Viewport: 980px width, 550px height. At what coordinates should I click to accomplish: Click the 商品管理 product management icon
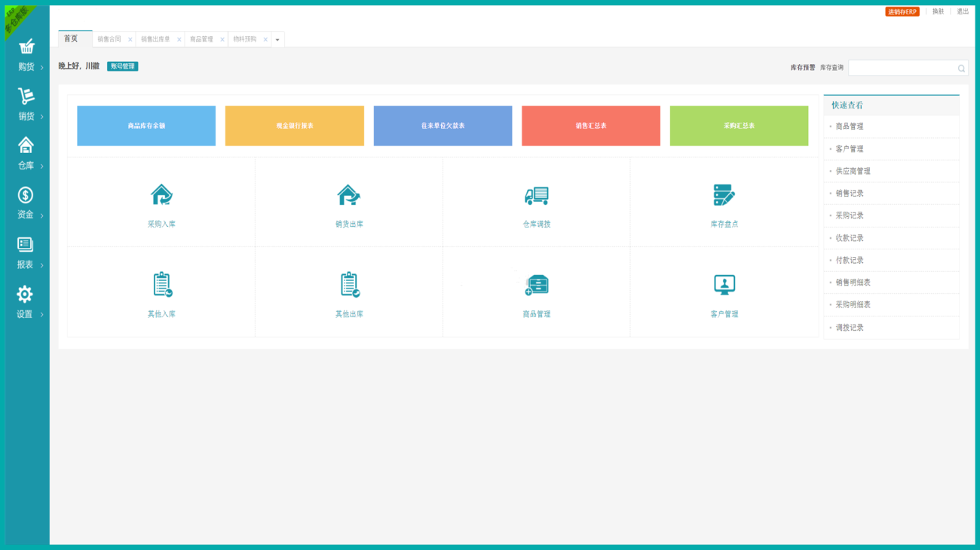tap(537, 285)
